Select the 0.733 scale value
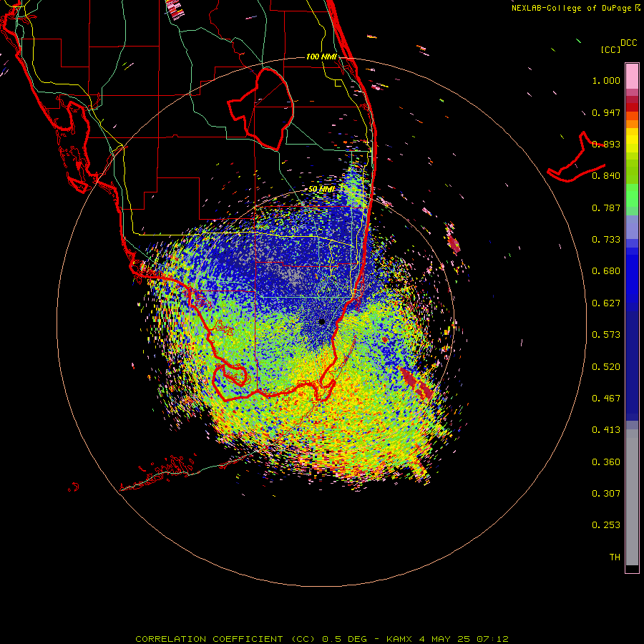 click(x=606, y=240)
